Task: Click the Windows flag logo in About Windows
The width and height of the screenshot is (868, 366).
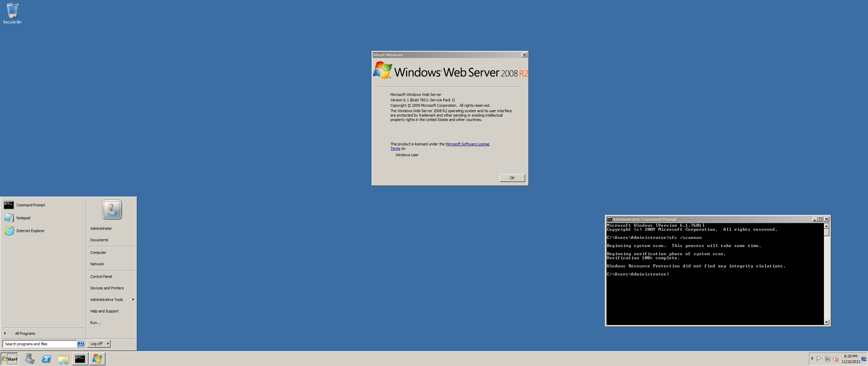Action: coord(382,70)
